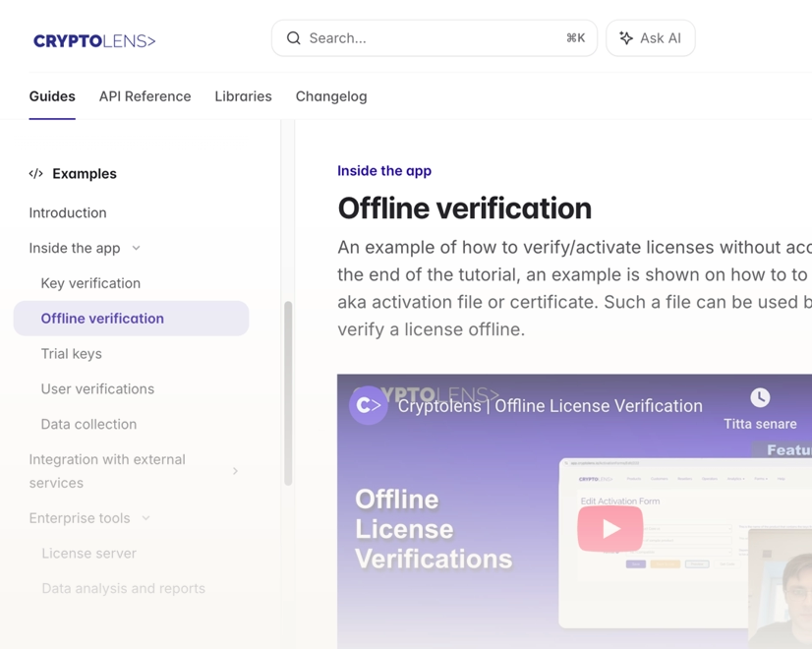Open the Guides tab
Image resolution: width=812 pixels, height=649 pixels.
point(52,96)
